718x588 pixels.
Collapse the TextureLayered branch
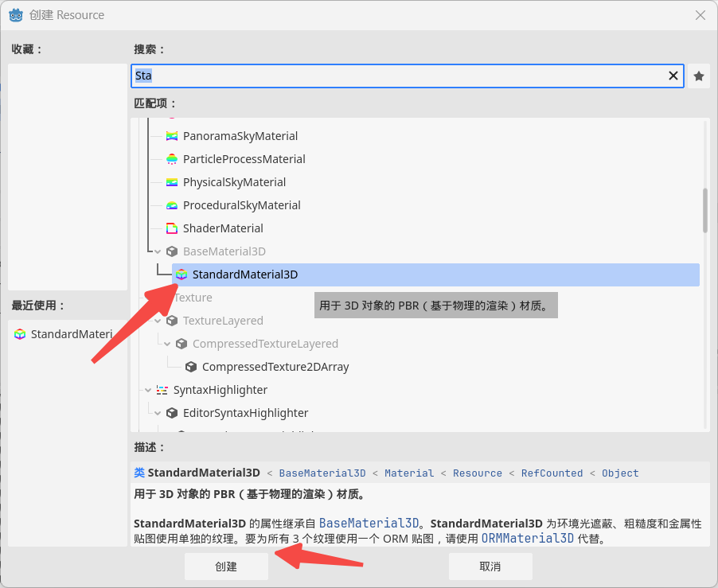tap(158, 321)
